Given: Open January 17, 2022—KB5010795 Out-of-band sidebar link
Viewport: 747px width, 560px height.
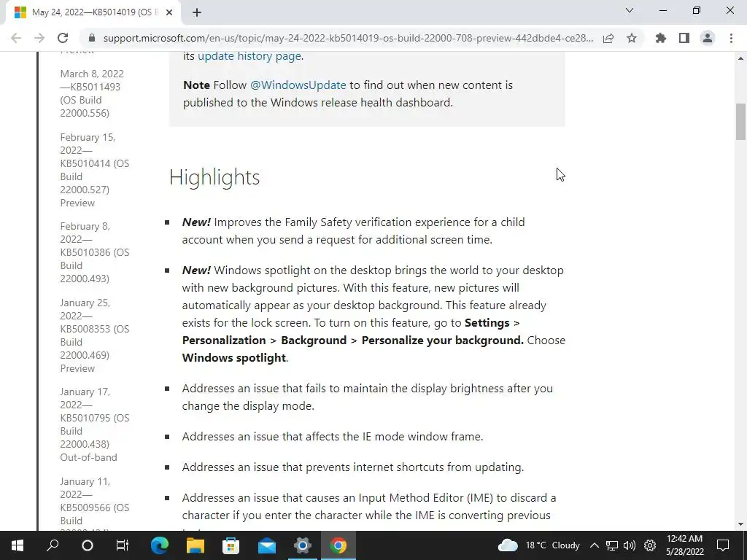Looking at the screenshot, I should tap(94, 424).
